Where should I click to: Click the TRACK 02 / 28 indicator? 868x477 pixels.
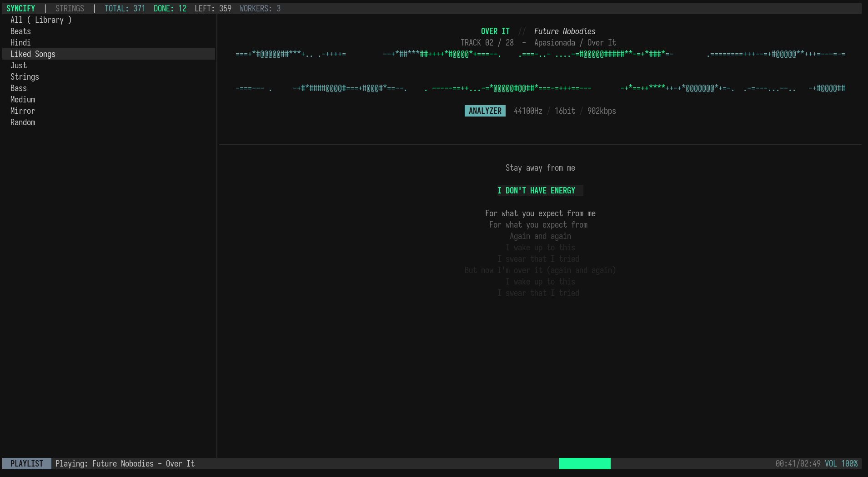(x=487, y=43)
